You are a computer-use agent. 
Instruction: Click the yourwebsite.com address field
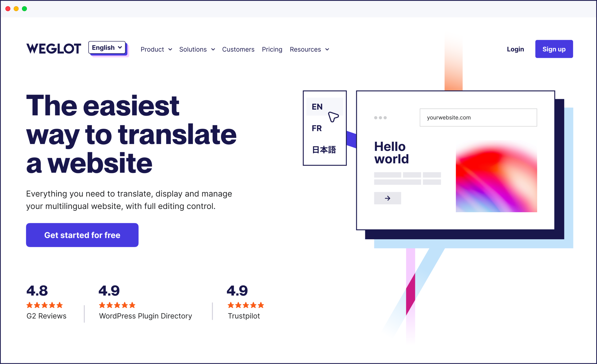478,117
